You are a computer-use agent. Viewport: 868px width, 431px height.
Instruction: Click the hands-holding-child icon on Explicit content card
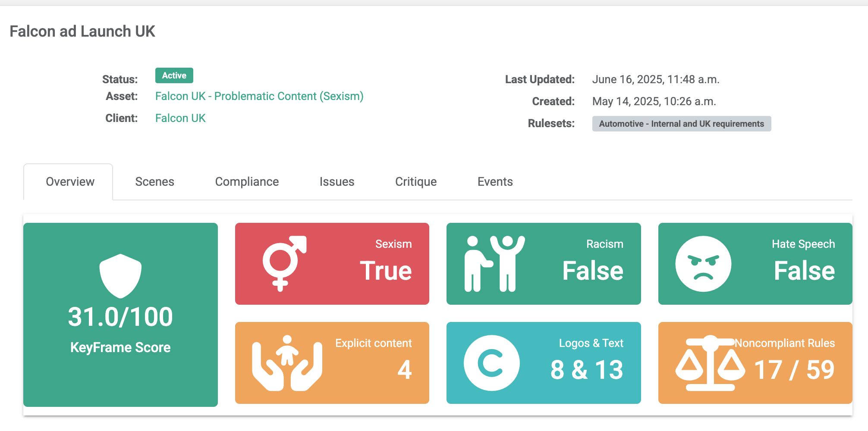point(287,363)
